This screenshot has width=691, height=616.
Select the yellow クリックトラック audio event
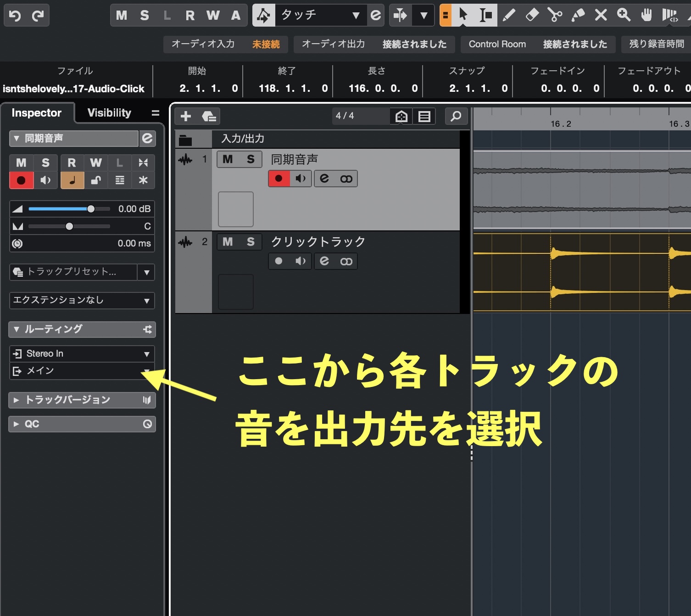582,273
